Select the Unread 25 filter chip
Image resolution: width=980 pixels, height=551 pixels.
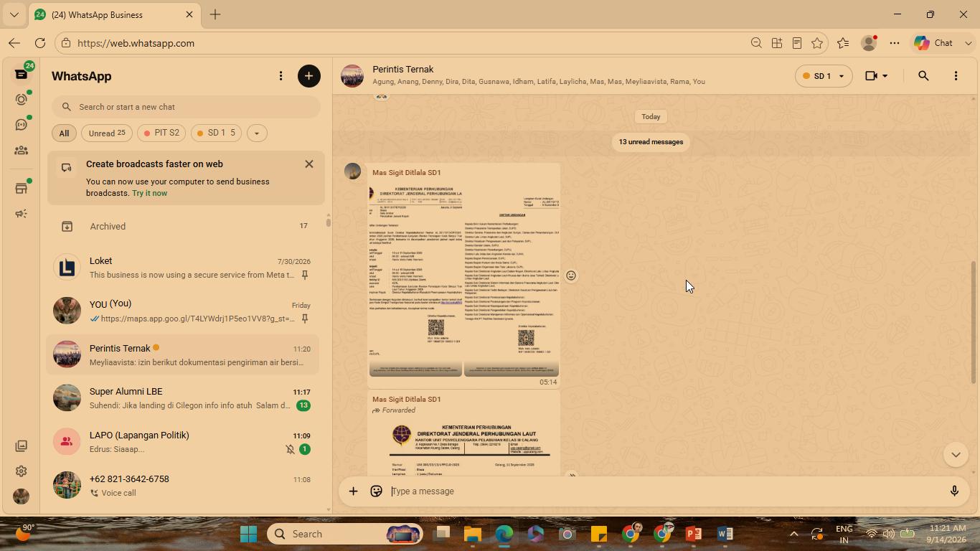(x=107, y=133)
